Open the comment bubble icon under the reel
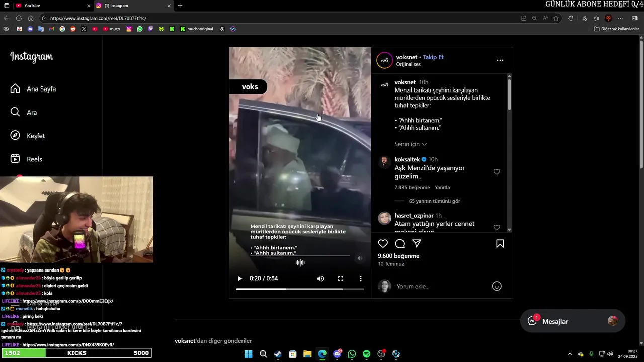This screenshot has width=644, height=362. (400, 243)
